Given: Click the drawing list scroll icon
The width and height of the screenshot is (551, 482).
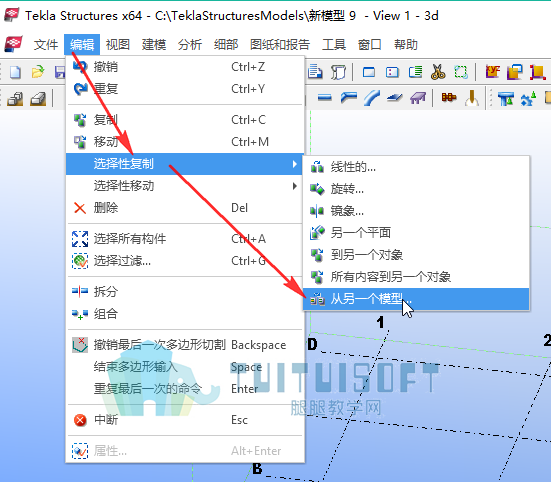Looking at the screenshot, I should [x=339, y=72].
